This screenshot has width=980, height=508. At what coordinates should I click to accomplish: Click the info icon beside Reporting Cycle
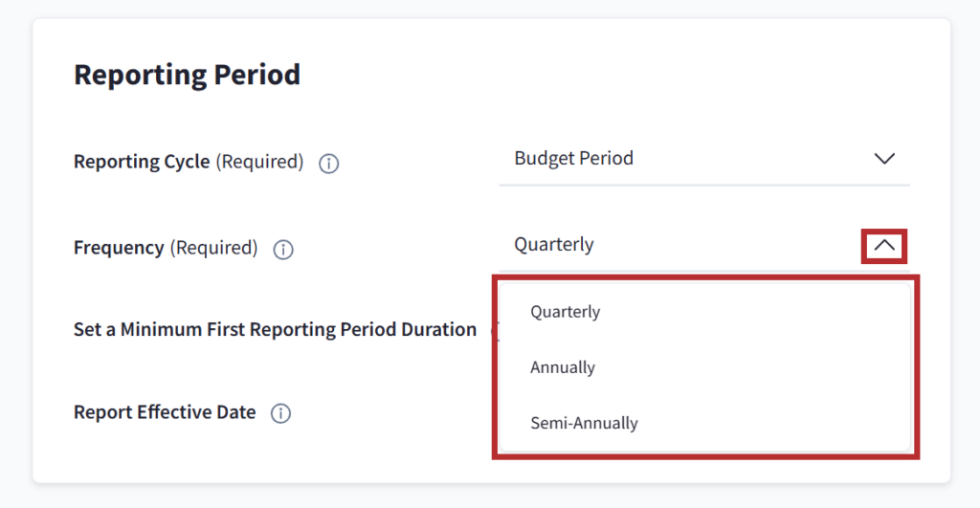(x=328, y=164)
